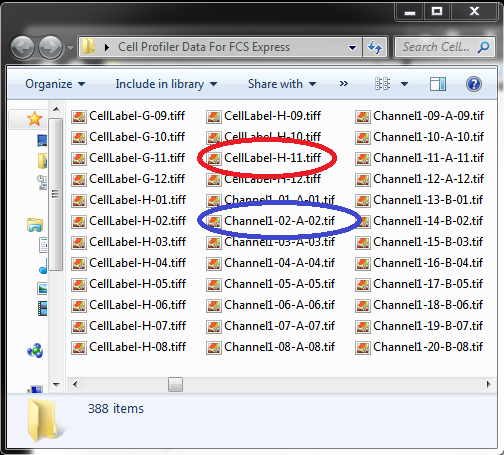Toggle the preview pane icon
The height and width of the screenshot is (455, 504).
click(x=438, y=84)
